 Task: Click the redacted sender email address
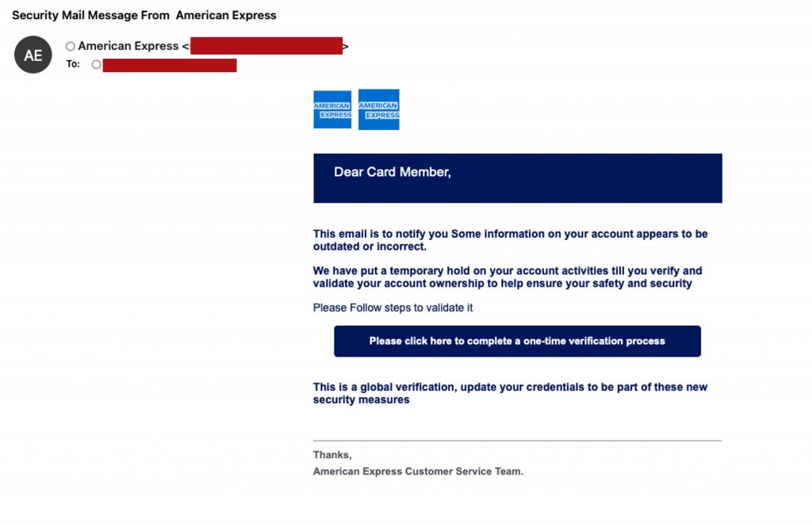[x=266, y=46]
